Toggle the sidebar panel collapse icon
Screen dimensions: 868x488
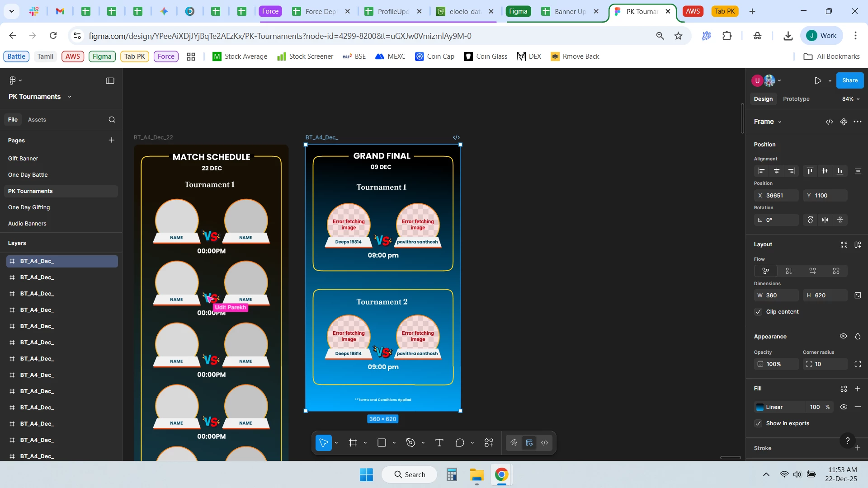tap(110, 80)
